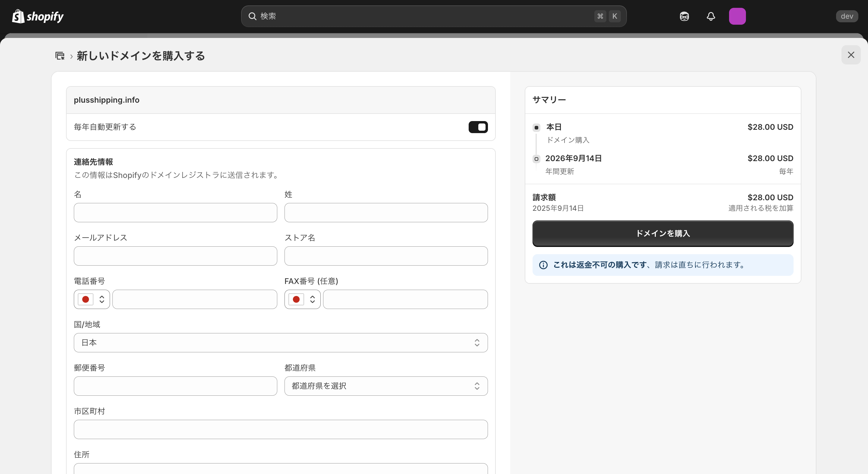The height and width of the screenshot is (474, 868).
Task: Click the ストア名 store name field
Action: (x=386, y=256)
